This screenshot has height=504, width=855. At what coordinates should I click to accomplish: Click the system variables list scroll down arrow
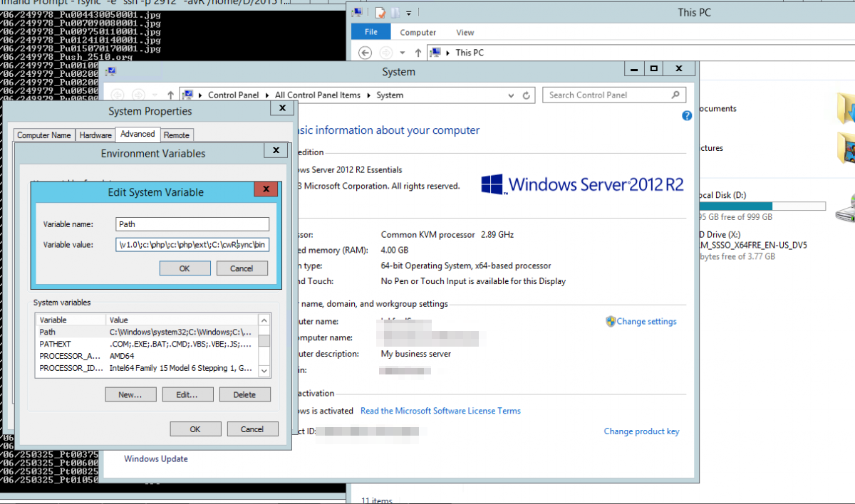[x=264, y=371]
